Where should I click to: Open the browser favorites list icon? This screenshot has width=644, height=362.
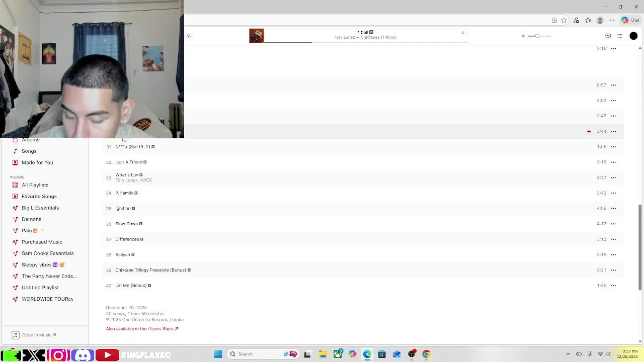click(588, 20)
